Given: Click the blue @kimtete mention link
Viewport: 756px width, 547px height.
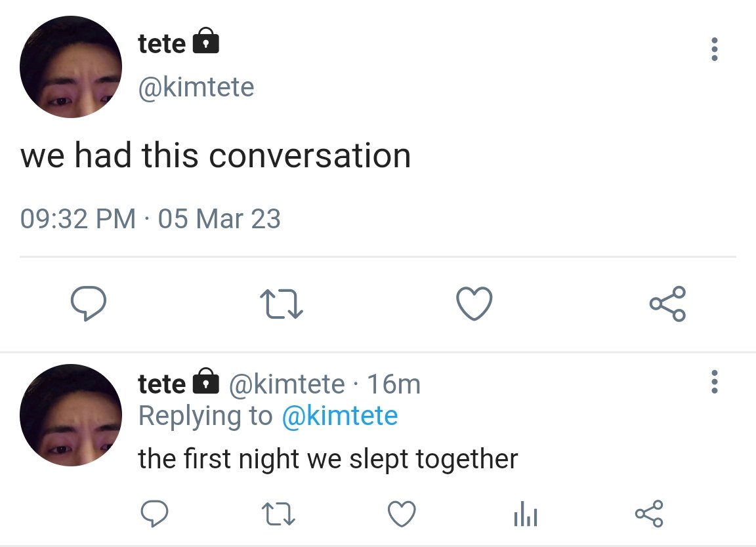Looking at the screenshot, I should 339,416.
